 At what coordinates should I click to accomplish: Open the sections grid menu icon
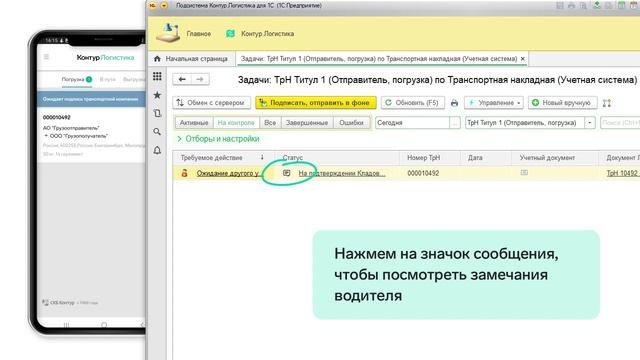tap(157, 76)
